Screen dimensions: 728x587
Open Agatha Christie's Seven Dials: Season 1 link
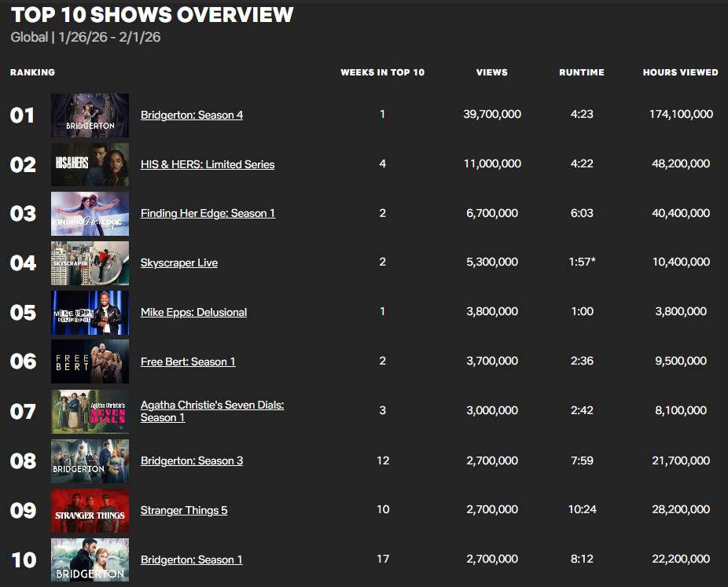tap(212, 411)
